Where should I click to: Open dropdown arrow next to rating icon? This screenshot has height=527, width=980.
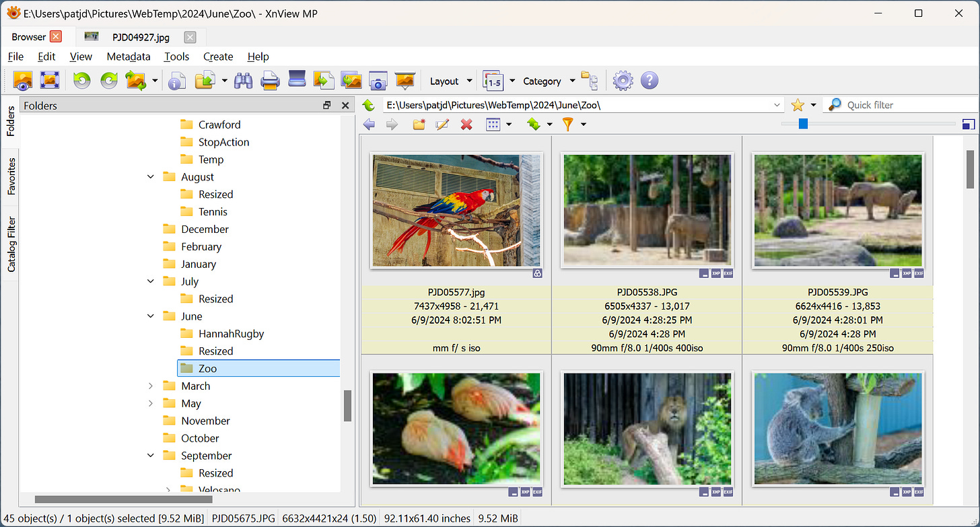click(512, 81)
